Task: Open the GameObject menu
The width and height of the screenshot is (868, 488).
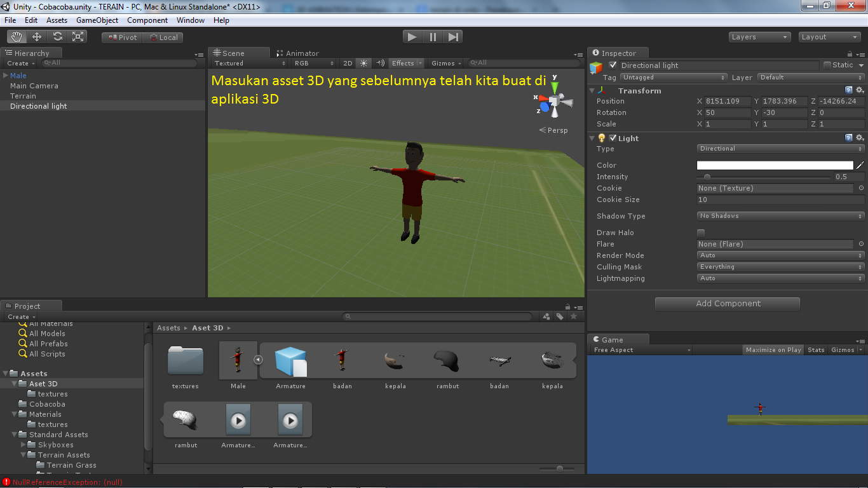Action: click(x=99, y=20)
